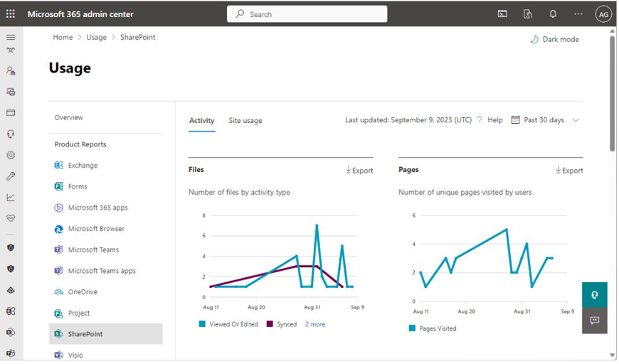Open the teal help assistant floating button
The height and width of the screenshot is (364, 619).
coord(595,294)
